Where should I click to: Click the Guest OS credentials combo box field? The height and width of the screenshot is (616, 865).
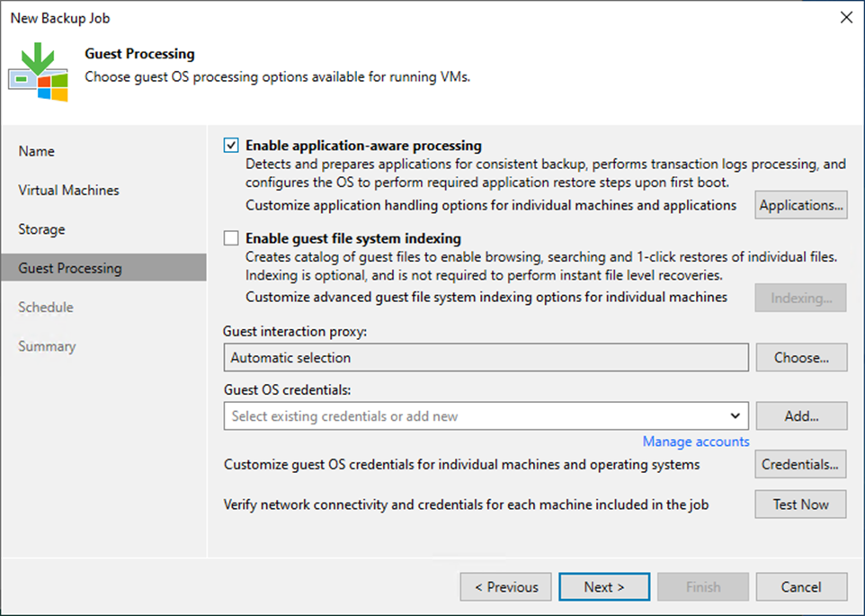[x=477, y=415]
